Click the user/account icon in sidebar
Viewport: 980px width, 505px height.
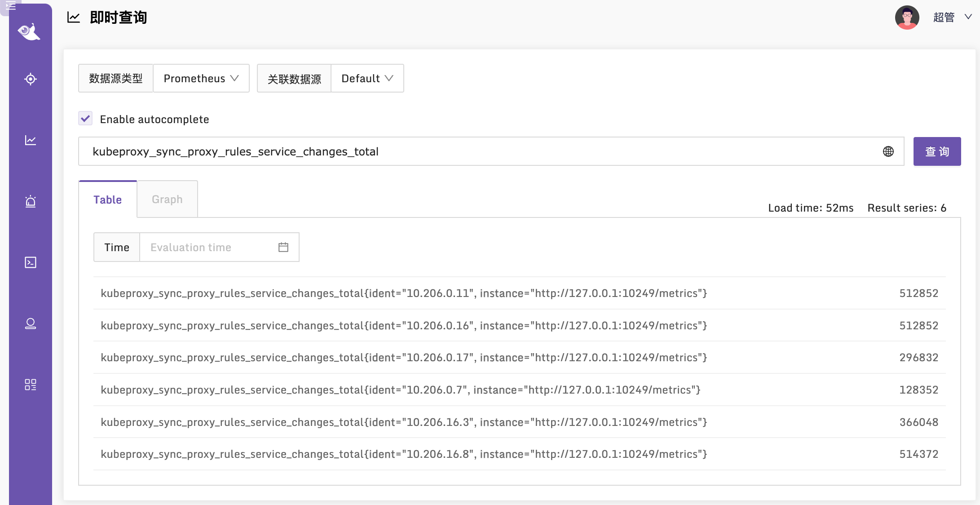(30, 323)
